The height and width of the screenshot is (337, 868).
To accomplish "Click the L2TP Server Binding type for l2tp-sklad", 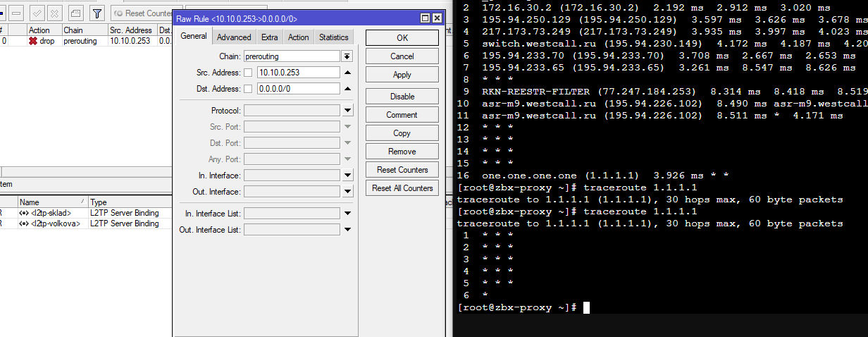I will click(x=125, y=213).
